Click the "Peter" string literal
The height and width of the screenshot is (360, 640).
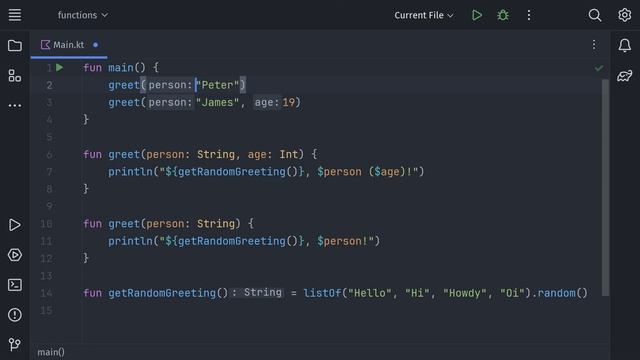pyautogui.click(x=217, y=85)
